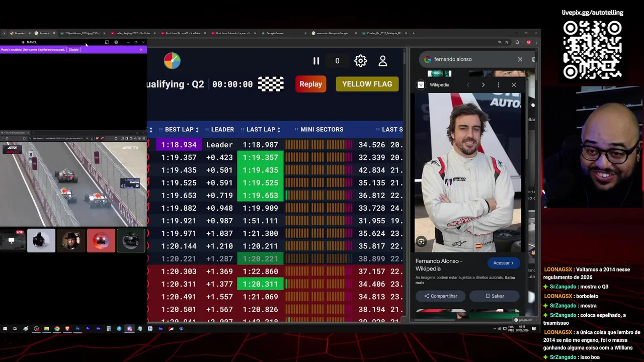Open Photoshop from the taskbar
644x362 pixels.
point(77,329)
